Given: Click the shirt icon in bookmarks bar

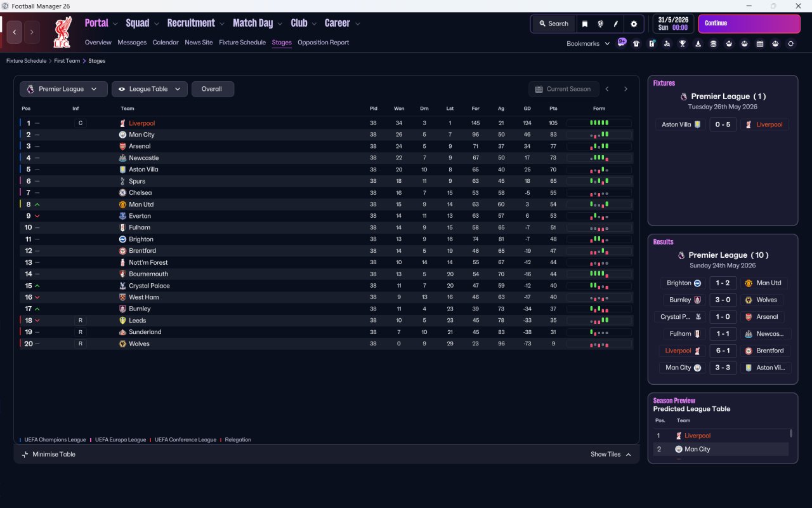Looking at the screenshot, I should [636, 44].
